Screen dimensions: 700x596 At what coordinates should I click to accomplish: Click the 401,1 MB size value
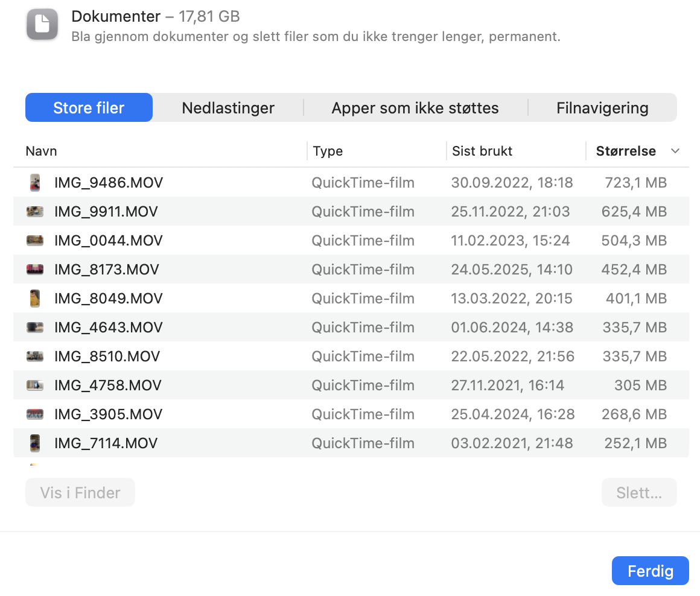636,299
